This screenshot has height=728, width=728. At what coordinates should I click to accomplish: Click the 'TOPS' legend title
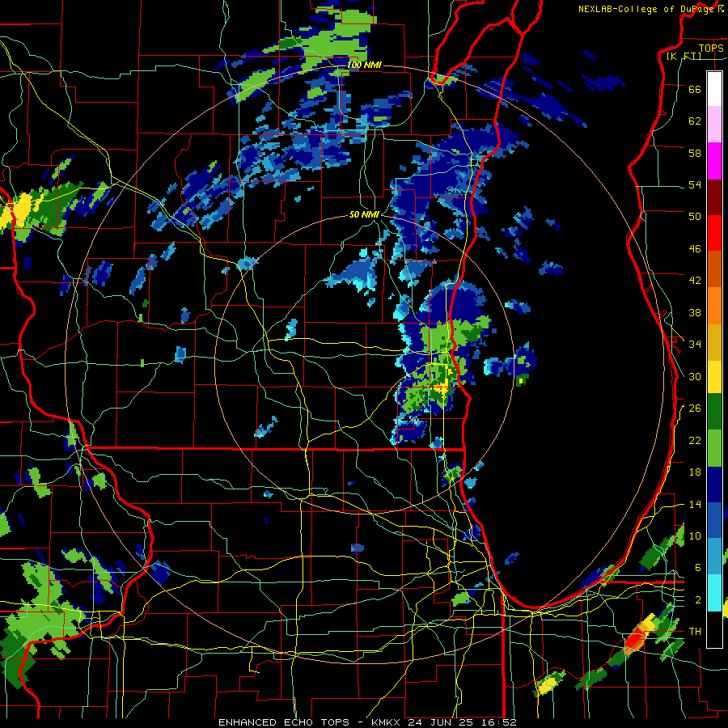tap(711, 48)
